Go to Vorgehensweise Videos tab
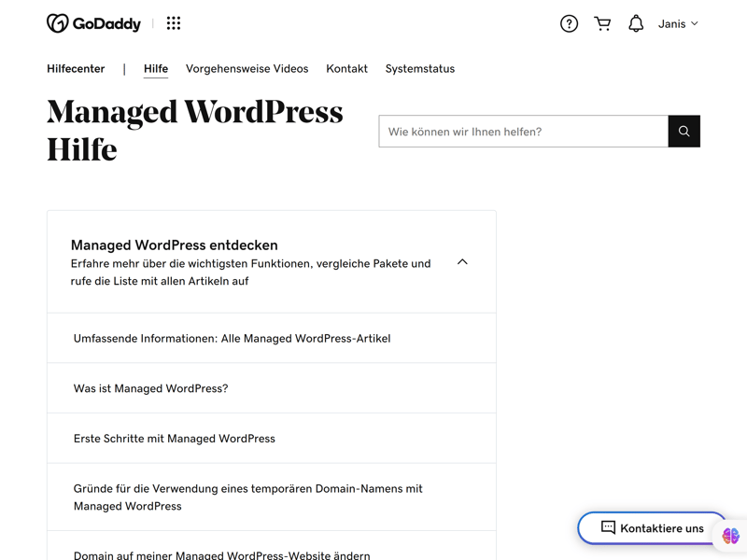Image resolution: width=747 pixels, height=560 pixels. click(x=247, y=69)
